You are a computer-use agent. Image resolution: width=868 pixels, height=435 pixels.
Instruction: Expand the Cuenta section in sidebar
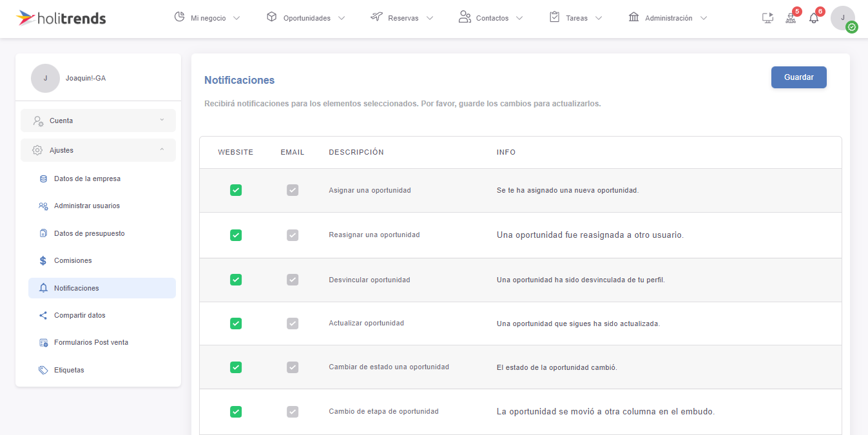click(x=98, y=121)
